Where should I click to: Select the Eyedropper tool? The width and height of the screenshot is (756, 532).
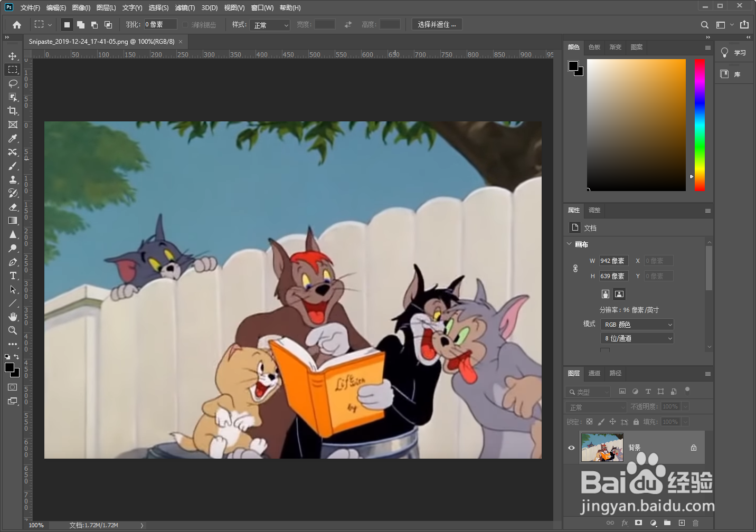[x=13, y=138]
